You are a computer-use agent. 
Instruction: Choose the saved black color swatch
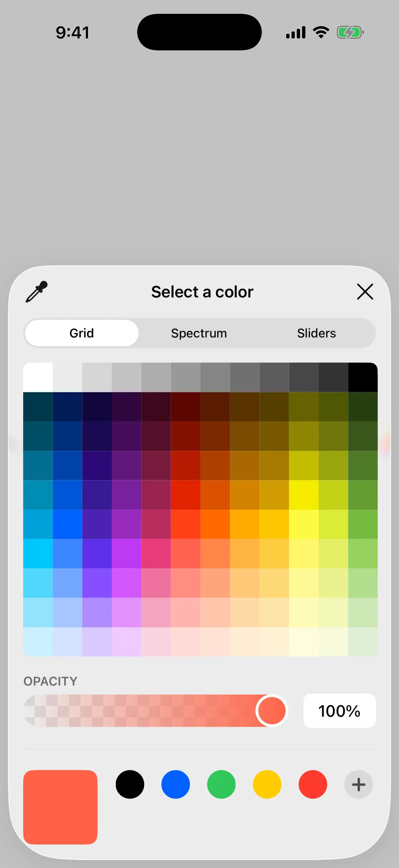tap(130, 785)
